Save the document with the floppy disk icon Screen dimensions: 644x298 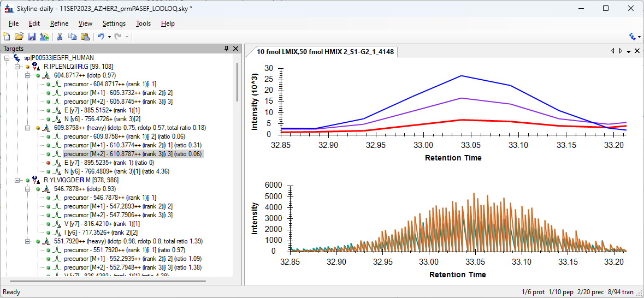coord(31,37)
